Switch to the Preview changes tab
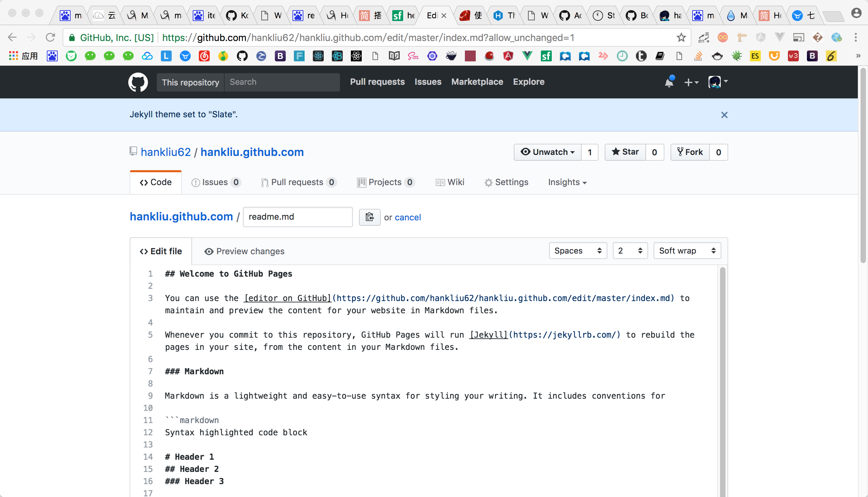 point(244,251)
